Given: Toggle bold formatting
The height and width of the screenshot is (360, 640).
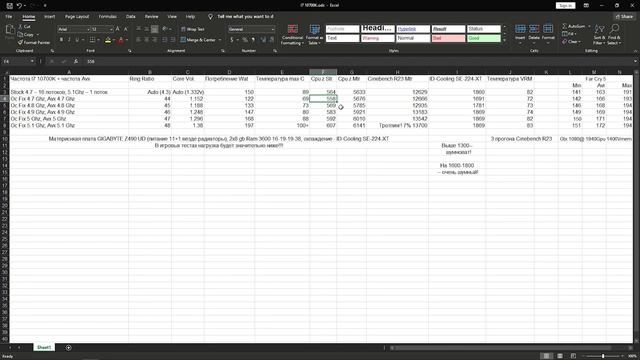Looking at the screenshot, I should (x=61, y=40).
